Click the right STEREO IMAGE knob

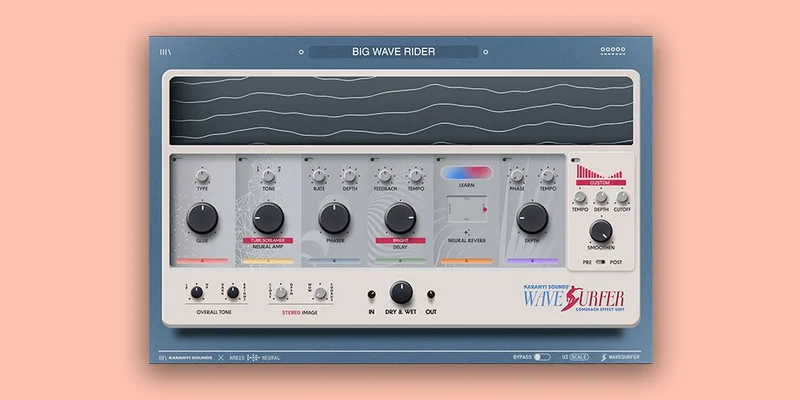(x=320, y=293)
